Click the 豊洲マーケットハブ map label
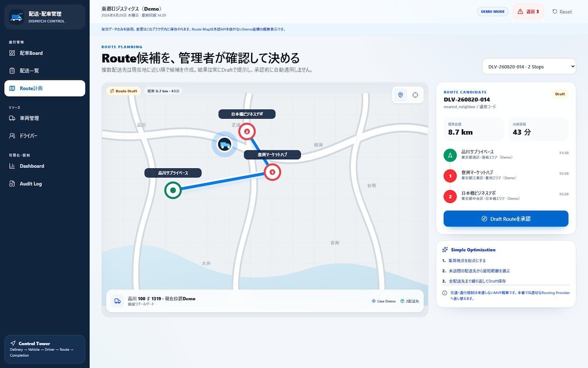 point(272,155)
